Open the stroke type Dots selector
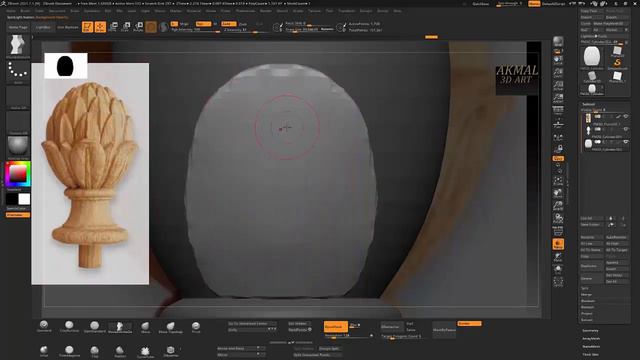 [18, 72]
